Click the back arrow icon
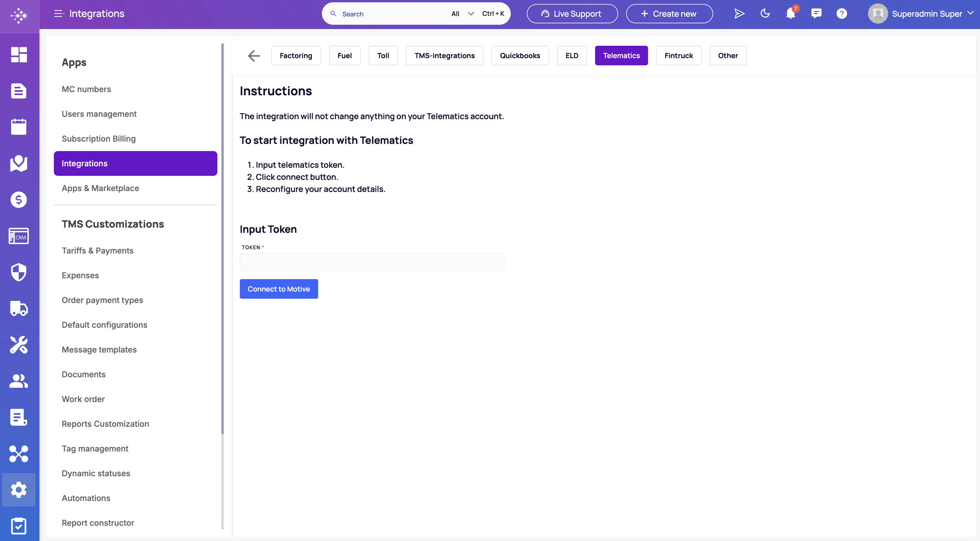 click(254, 56)
